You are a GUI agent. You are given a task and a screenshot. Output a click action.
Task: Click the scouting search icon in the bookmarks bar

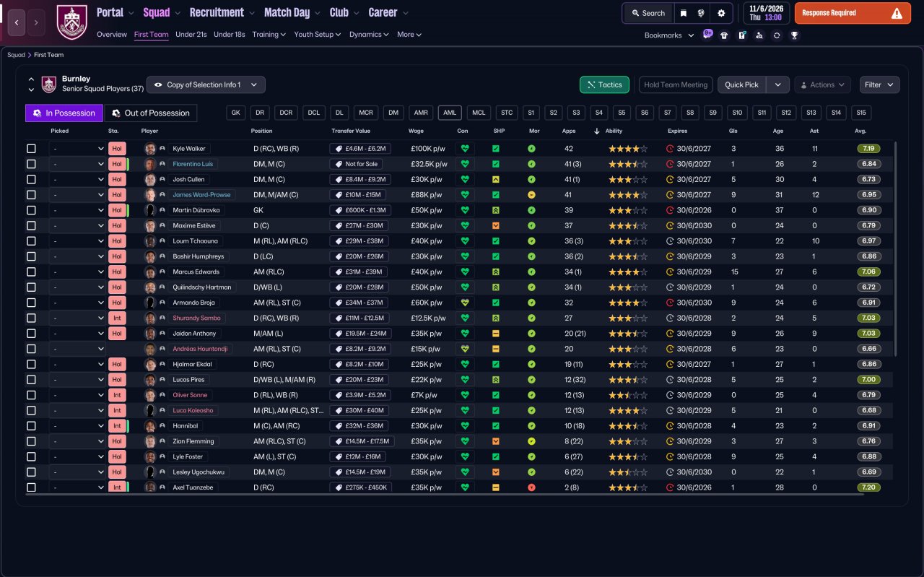tap(759, 35)
